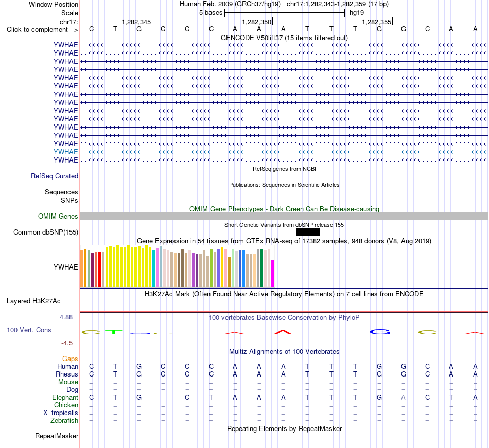Click the black YWHAE label beside the GTEx chart
Image resolution: width=489 pixels, height=448 pixels.
(x=65, y=267)
